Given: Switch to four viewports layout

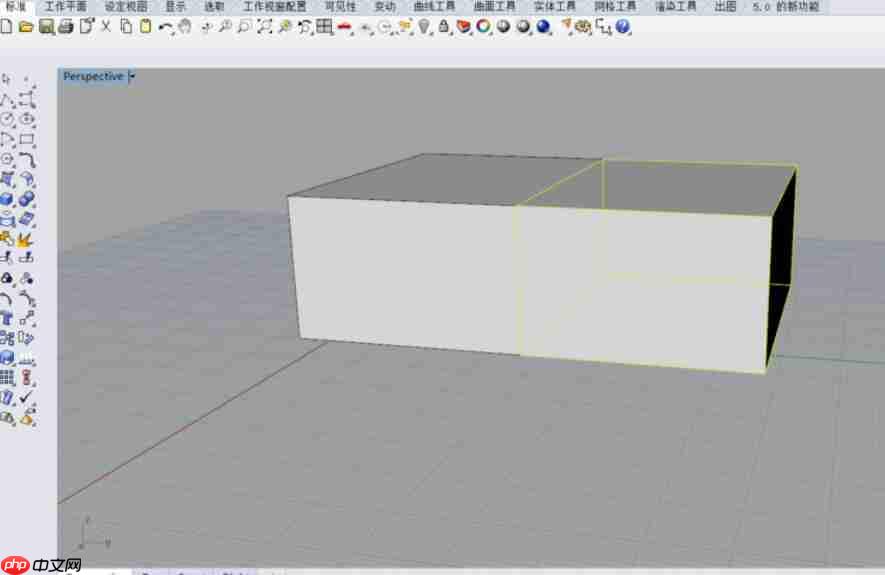Looking at the screenshot, I should click(x=324, y=27).
